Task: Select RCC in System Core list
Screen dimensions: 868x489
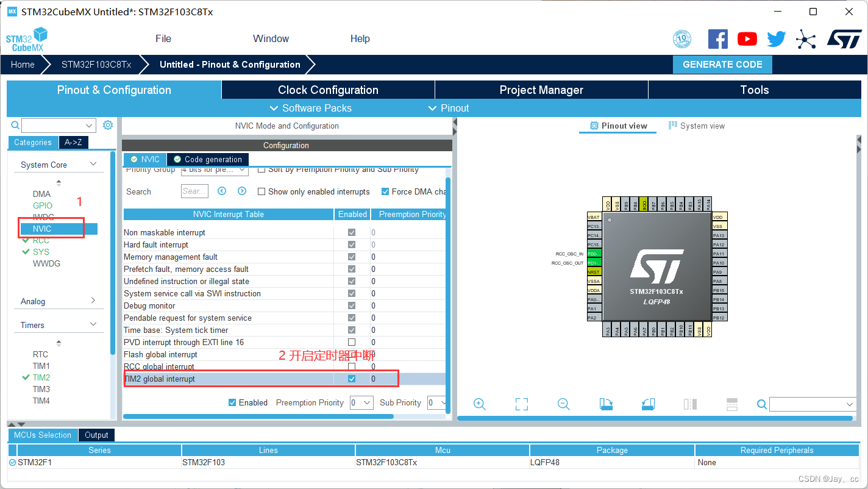Action: [x=41, y=240]
